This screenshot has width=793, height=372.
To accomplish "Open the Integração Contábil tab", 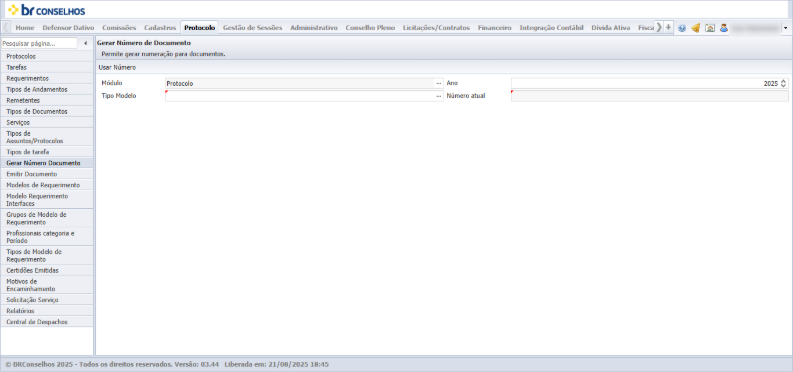I will coord(551,28).
